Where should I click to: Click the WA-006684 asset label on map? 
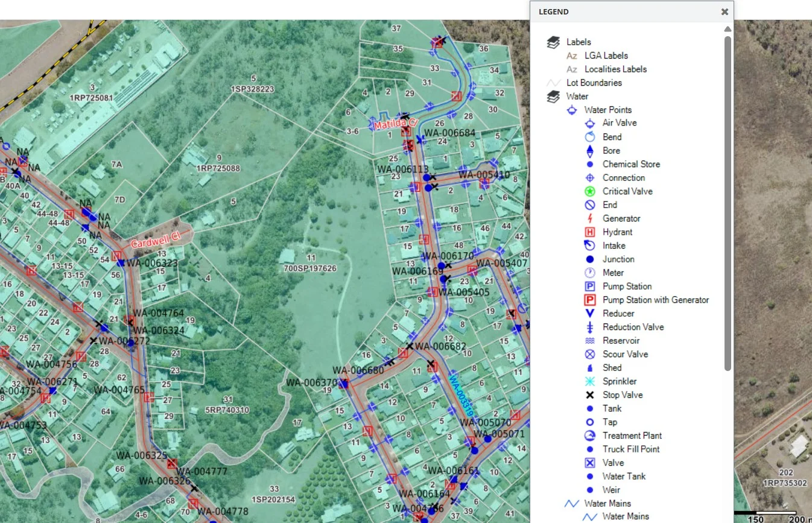(449, 133)
